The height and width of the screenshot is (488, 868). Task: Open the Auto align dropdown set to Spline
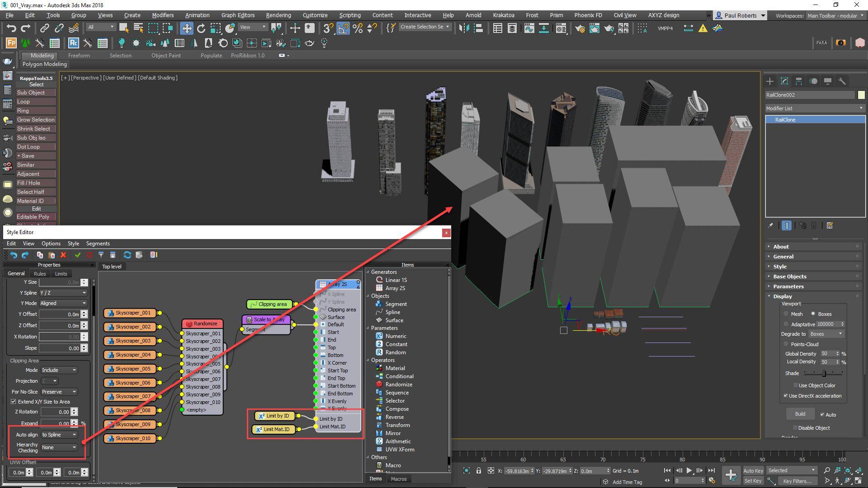tap(59, 435)
